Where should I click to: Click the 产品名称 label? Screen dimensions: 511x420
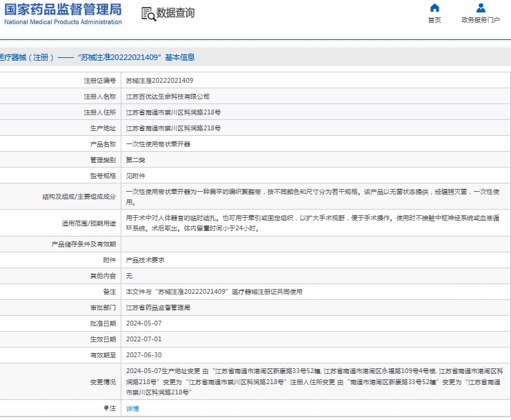pos(103,144)
